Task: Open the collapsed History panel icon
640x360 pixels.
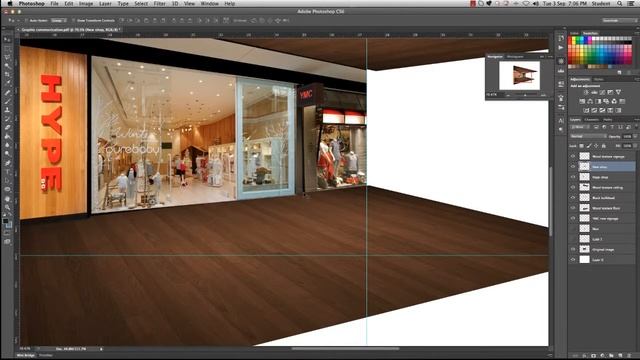Action: coord(561,38)
